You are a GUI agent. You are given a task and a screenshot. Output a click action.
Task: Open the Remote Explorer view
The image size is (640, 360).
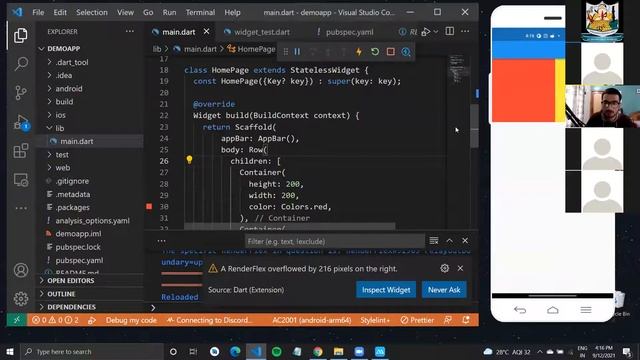pyautogui.click(x=20, y=180)
